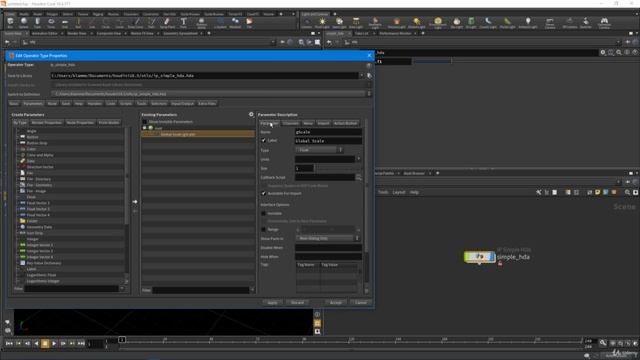
Task: Open the Units dropdown arrow
Action: coord(358,159)
